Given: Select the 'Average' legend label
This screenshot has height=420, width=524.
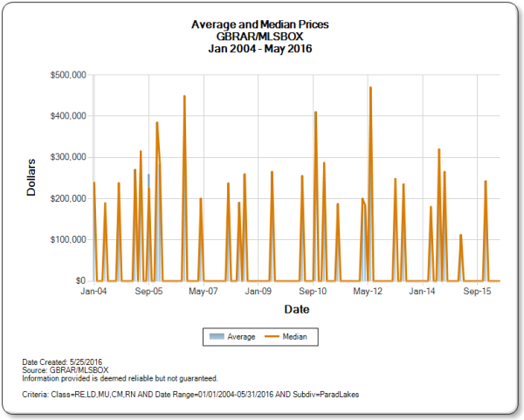Looking at the screenshot, I should pos(241,337).
